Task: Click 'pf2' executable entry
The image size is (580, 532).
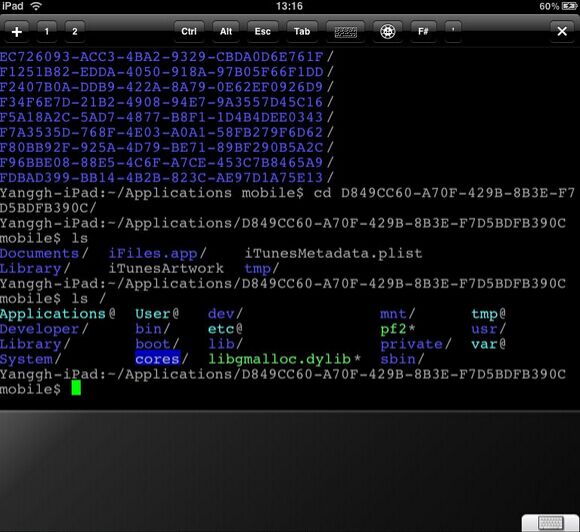Action: (x=394, y=329)
